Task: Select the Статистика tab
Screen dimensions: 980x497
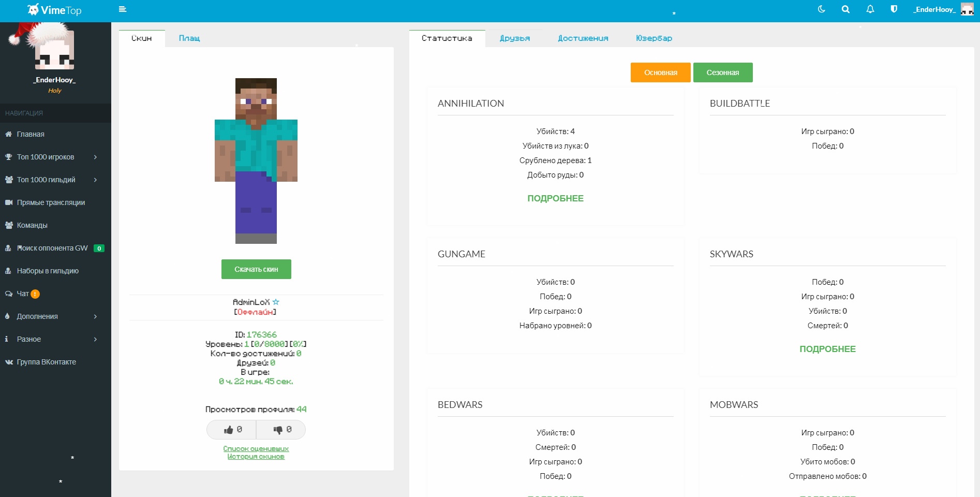Action: [447, 38]
